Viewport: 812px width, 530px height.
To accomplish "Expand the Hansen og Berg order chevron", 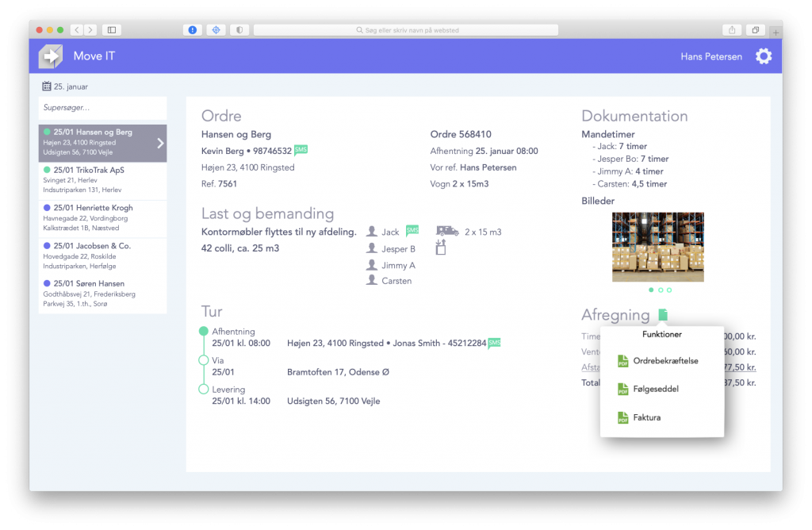I will click(160, 143).
